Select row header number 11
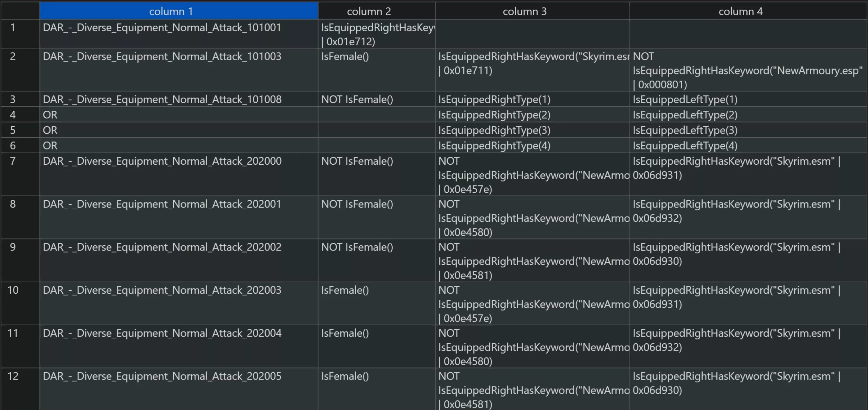This screenshot has width=868, height=410. tap(20, 346)
